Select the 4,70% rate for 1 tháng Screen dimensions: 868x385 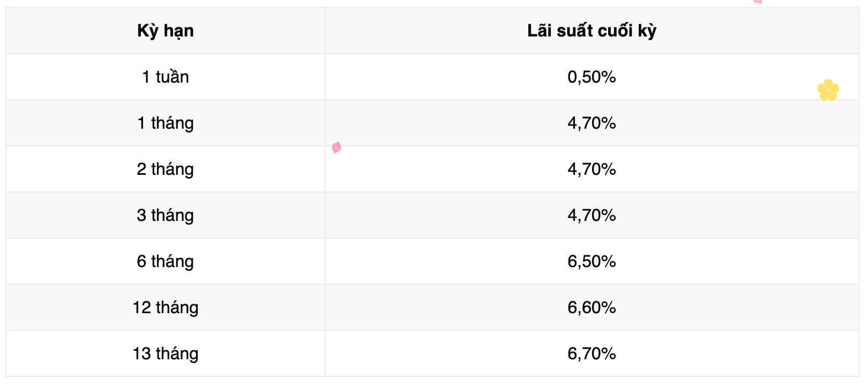tap(592, 123)
